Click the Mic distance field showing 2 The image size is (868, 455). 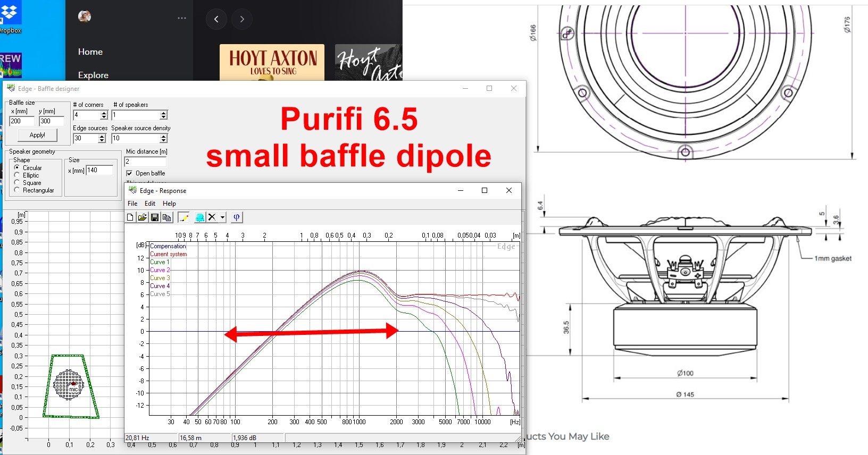(145, 162)
